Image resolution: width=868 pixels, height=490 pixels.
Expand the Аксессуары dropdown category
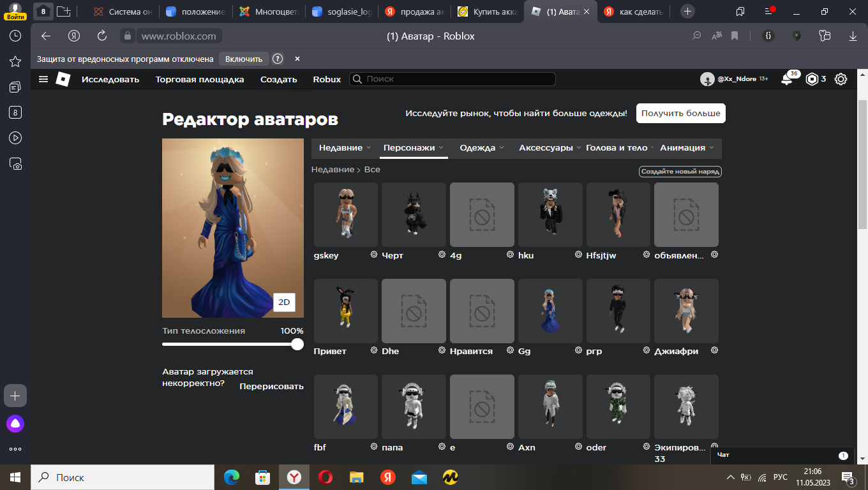549,148
